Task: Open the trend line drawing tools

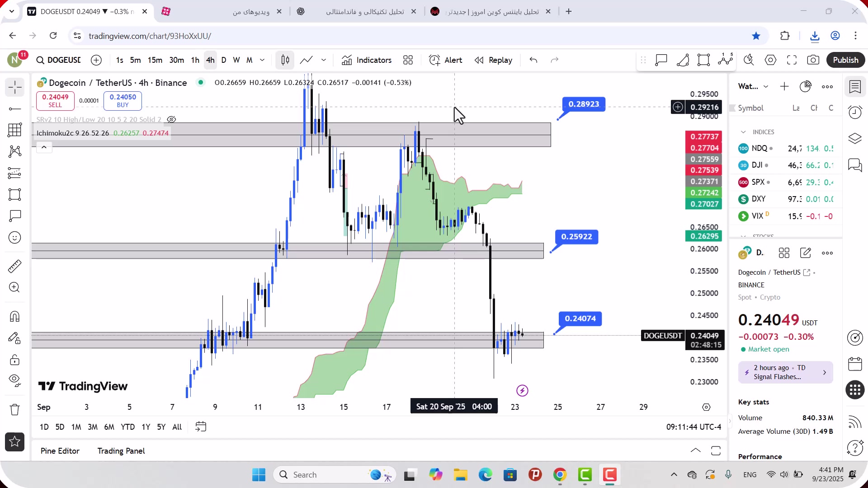Action: coord(15,109)
